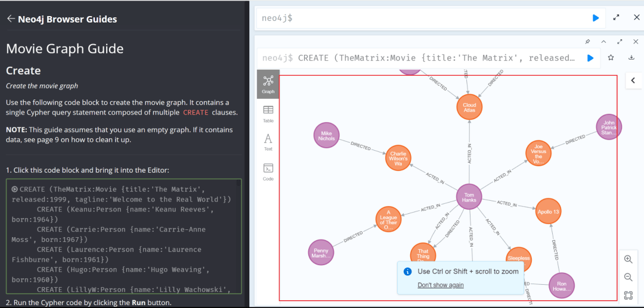Expand the top editor to fullscreen
Screen dimensions: 644x308
(x=616, y=18)
